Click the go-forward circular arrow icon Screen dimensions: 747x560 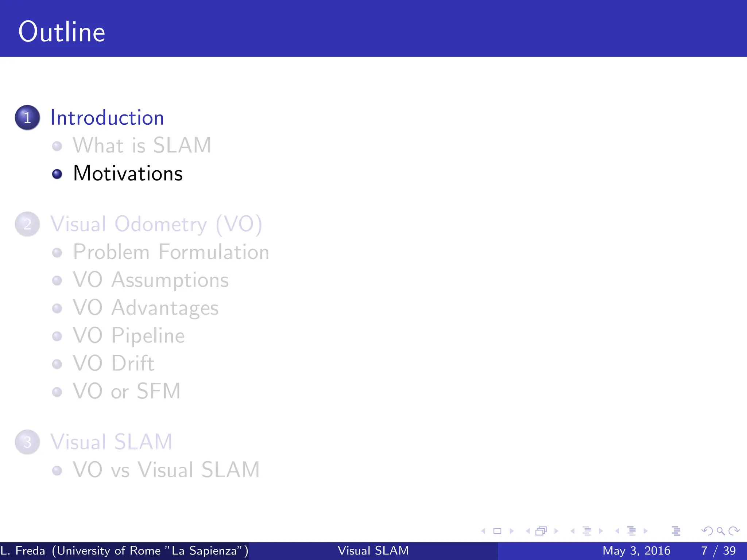[x=734, y=531]
